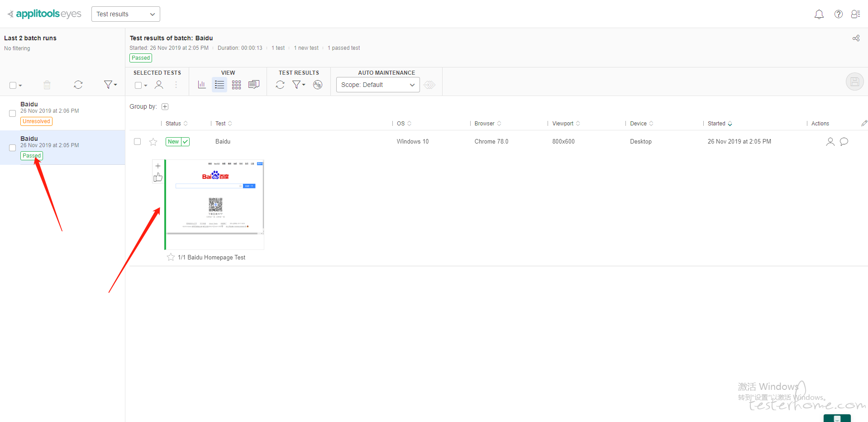This screenshot has width=868, height=422.
Task: Open the Baidu batch from 2:05 PM
Action: [62, 148]
